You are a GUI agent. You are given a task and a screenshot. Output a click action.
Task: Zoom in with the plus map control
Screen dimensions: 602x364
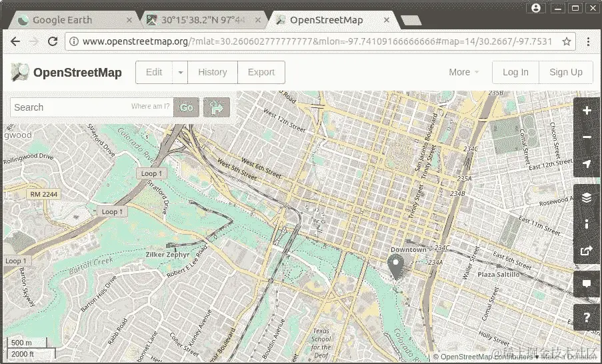pos(587,111)
